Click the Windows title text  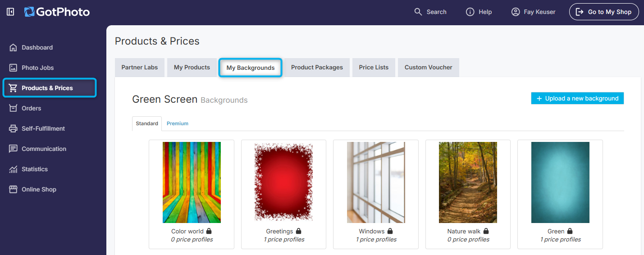pos(372,232)
